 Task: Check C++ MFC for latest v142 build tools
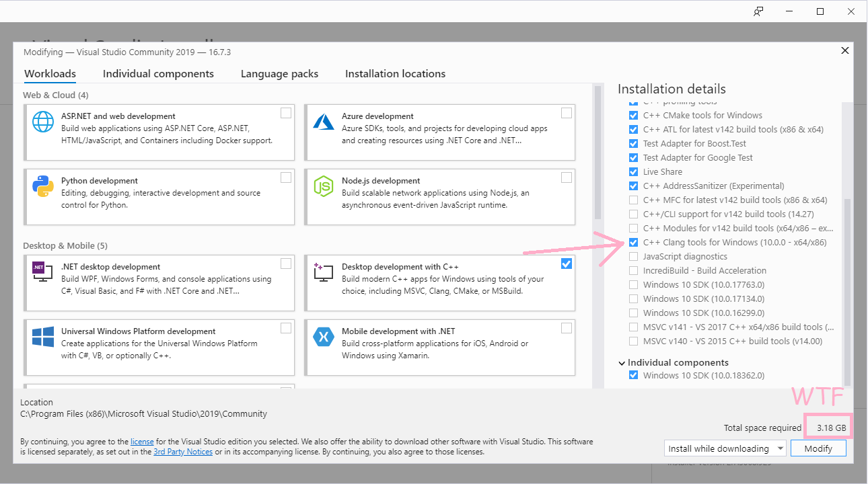coord(633,200)
